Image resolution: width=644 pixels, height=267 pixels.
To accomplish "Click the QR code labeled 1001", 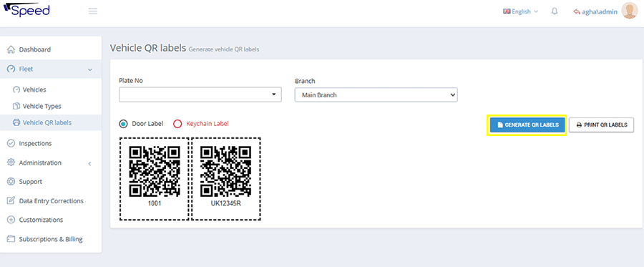I will pyautogui.click(x=155, y=171).
